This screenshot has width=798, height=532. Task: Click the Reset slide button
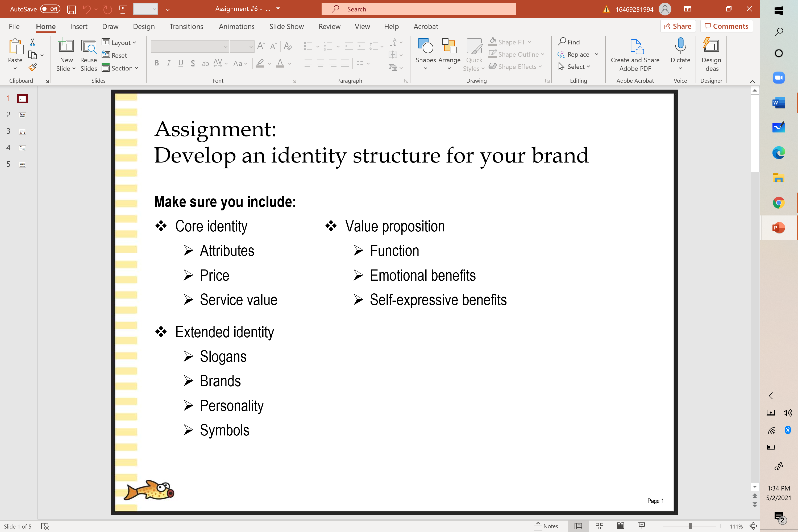tap(114, 55)
